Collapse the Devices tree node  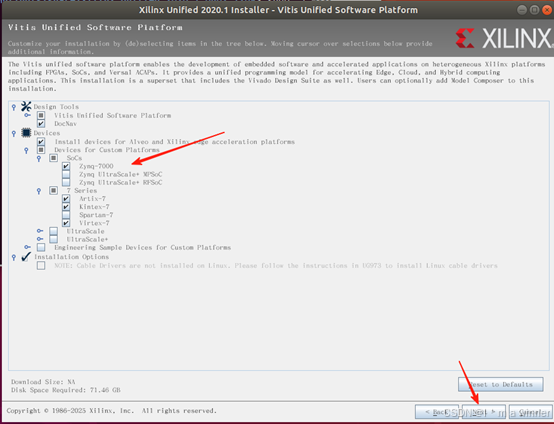click(x=14, y=134)
